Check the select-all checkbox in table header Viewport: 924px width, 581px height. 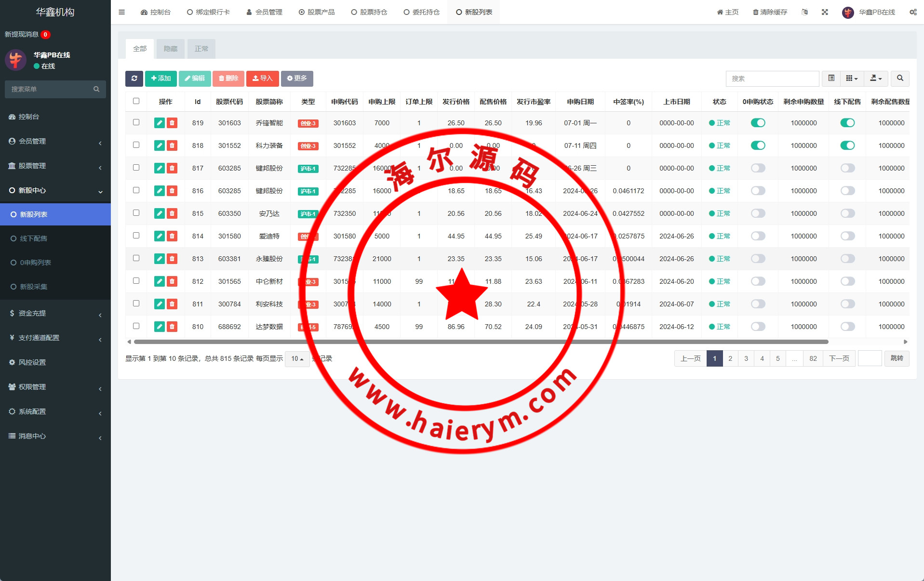[x=136, y=101]
